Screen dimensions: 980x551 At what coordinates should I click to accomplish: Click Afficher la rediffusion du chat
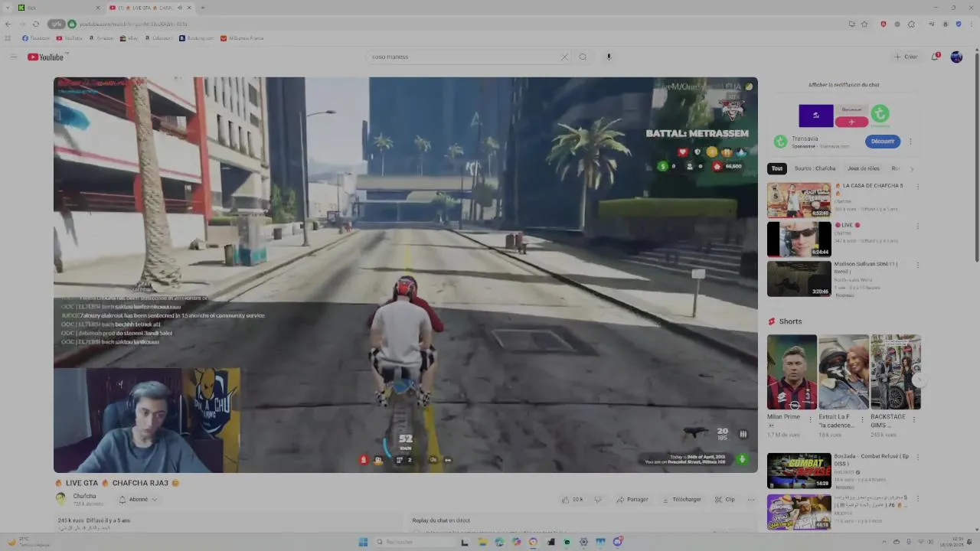844,85
